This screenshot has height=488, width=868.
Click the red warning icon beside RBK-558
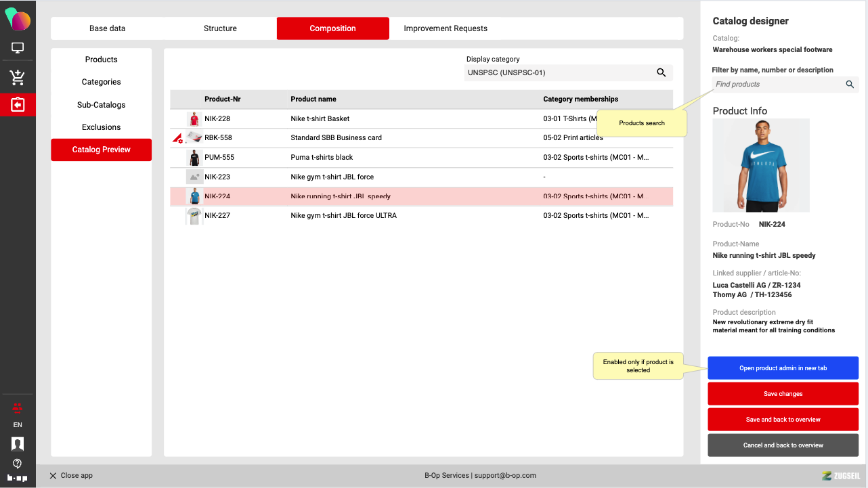click(x=177, y=138)
